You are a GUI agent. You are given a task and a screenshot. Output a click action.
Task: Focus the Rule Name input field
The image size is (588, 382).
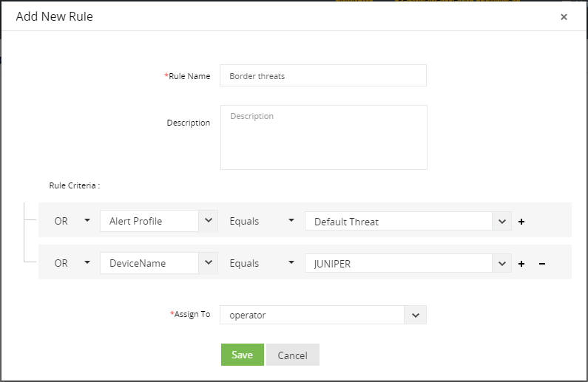tap(323, 75)
